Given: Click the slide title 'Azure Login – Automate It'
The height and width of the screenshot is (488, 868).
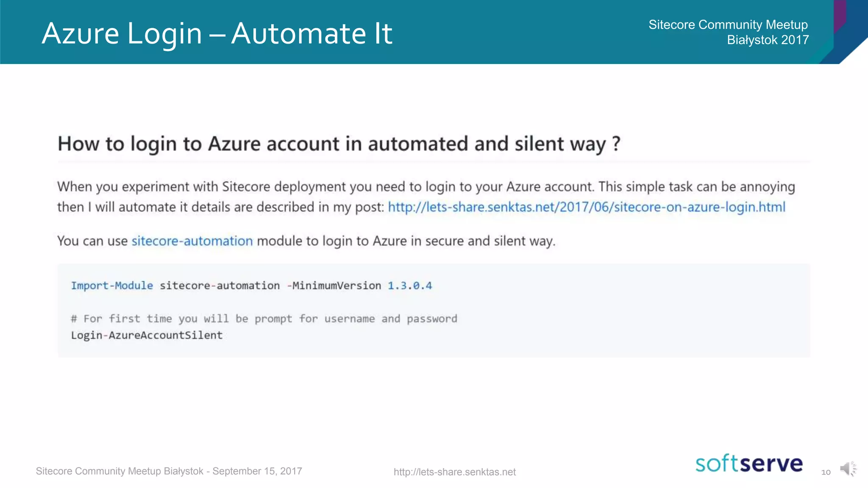Looking at the screenshot, I should click(x=217, y=33).
